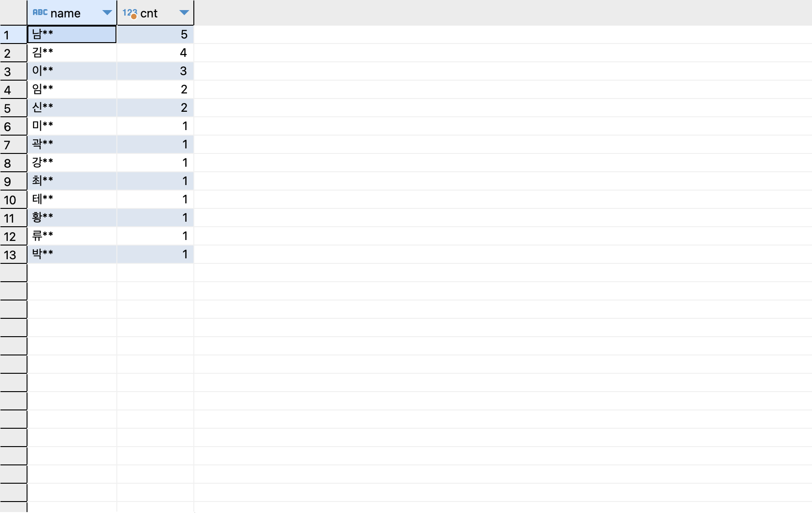This screenshot has width=812, height=513.
Task: Select the name cell 김**
Action: click(72, 53)
